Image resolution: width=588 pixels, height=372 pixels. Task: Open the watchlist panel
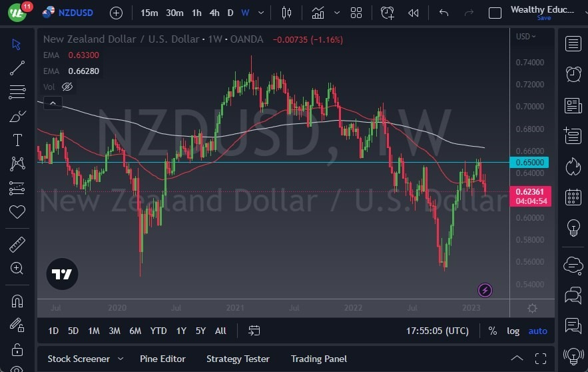click(573, 43)
